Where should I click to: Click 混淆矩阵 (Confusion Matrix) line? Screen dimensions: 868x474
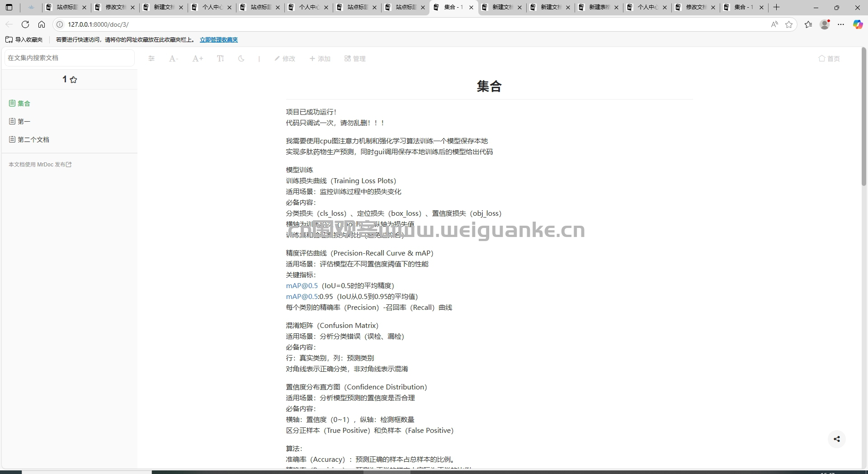(332, 325)
